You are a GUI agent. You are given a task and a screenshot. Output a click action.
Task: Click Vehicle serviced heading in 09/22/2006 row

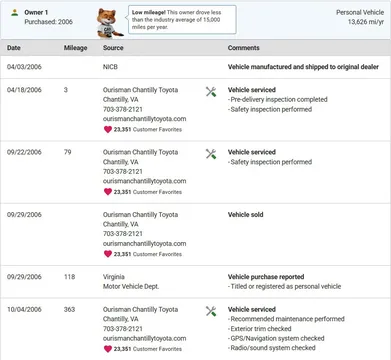click(252, 152)
